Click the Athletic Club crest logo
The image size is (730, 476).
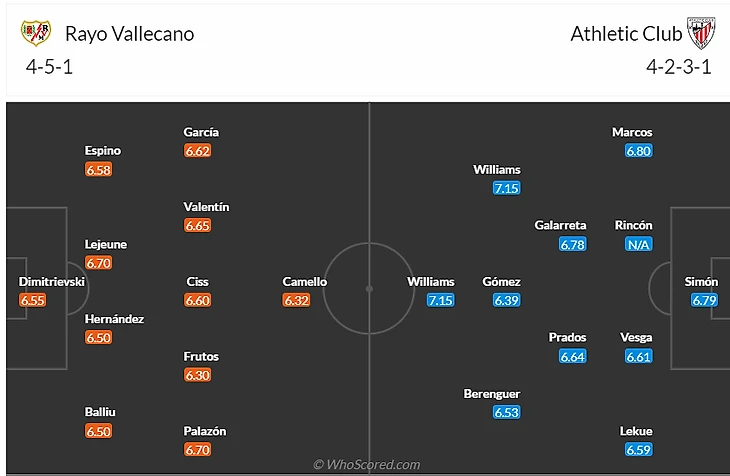click(x=702, y=33)
